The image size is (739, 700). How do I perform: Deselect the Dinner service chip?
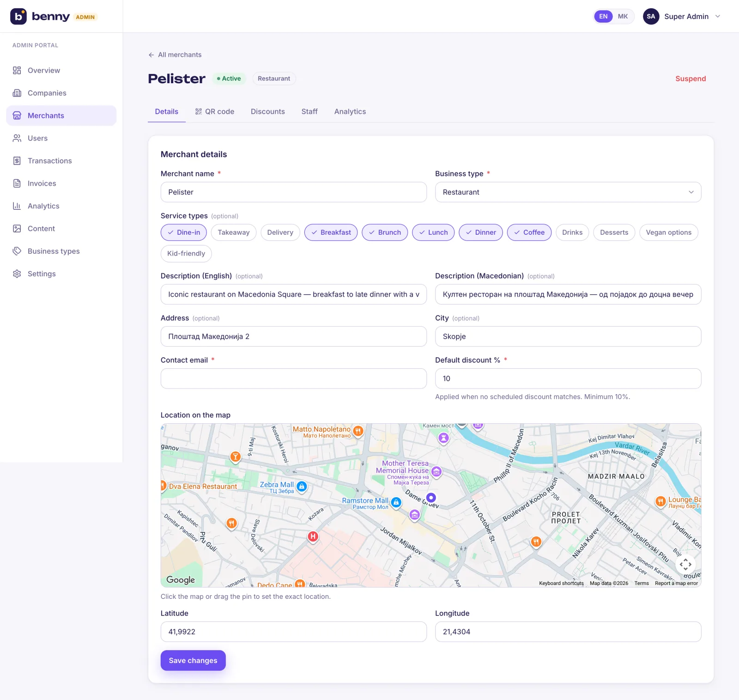tap(481, 232)
